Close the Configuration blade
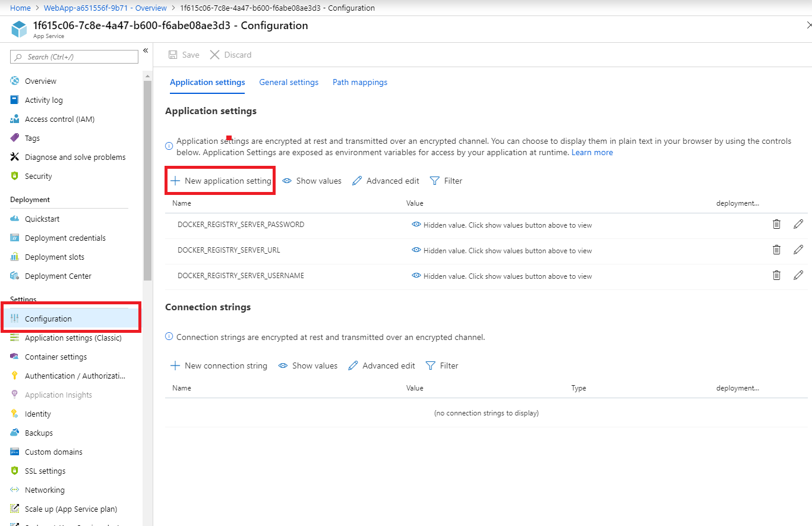The width and height of the screenshot is (812, 526). point(808,25)
